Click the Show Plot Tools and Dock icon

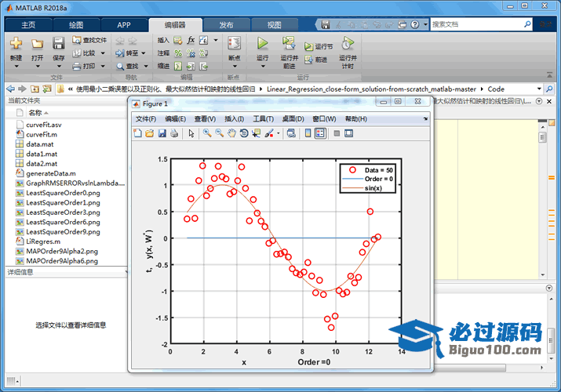click(348, 133)
